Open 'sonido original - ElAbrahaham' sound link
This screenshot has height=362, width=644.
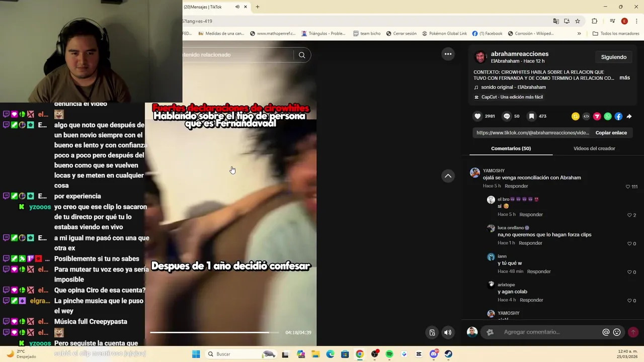tap(513, 87)
